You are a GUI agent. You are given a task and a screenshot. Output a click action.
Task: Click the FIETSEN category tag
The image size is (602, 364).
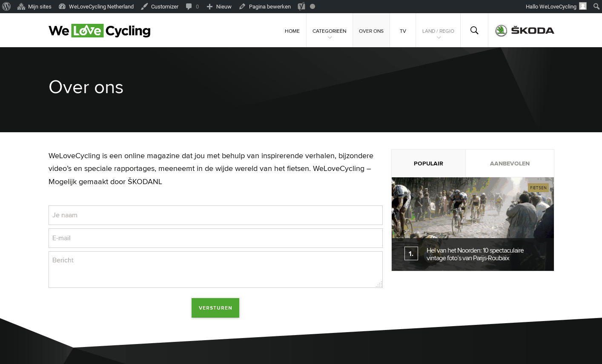[x=538, y=188]
